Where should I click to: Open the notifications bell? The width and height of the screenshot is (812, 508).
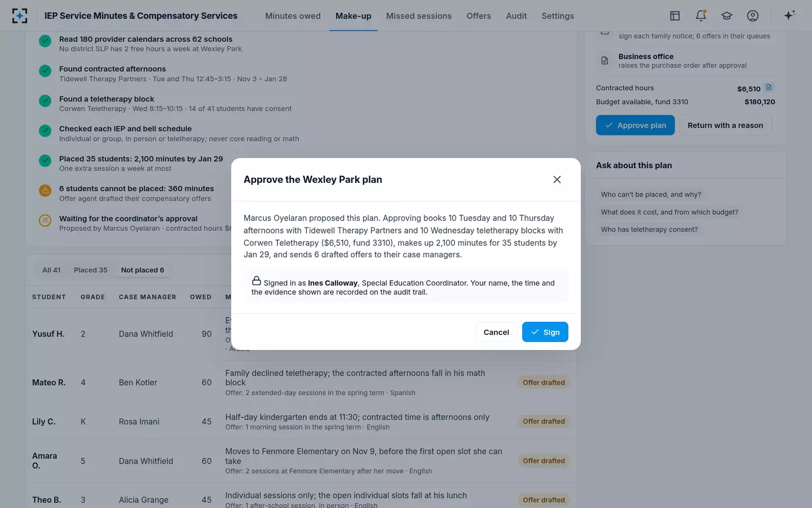(701, 16)
